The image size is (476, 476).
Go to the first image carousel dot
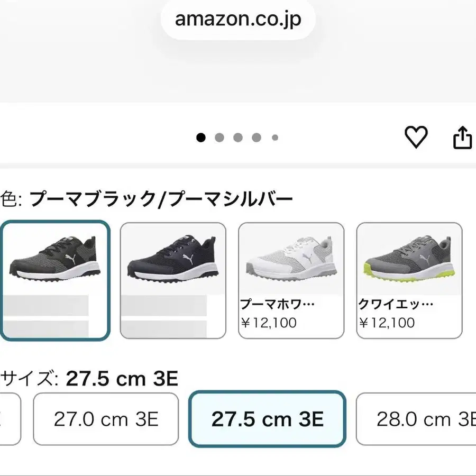[201, 138]
